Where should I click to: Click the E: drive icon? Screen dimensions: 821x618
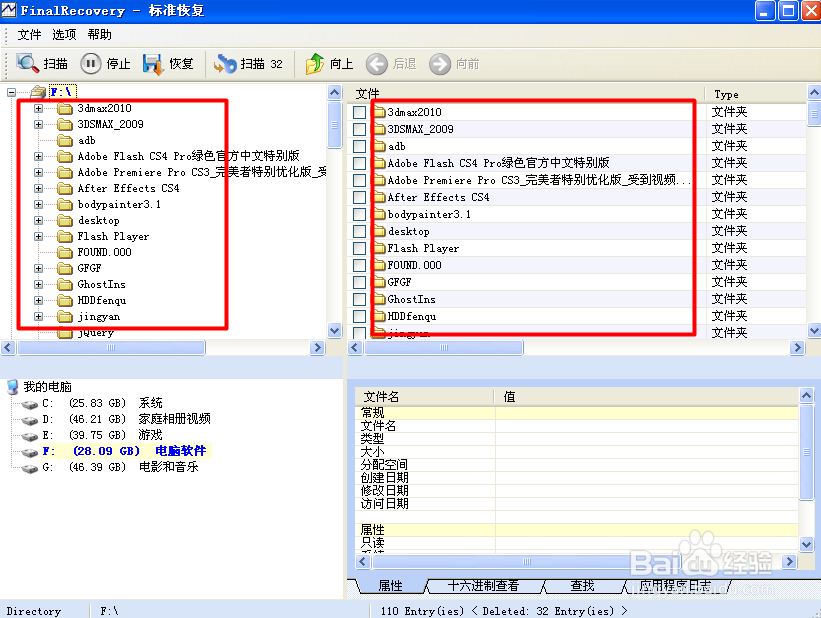[30, 436]
